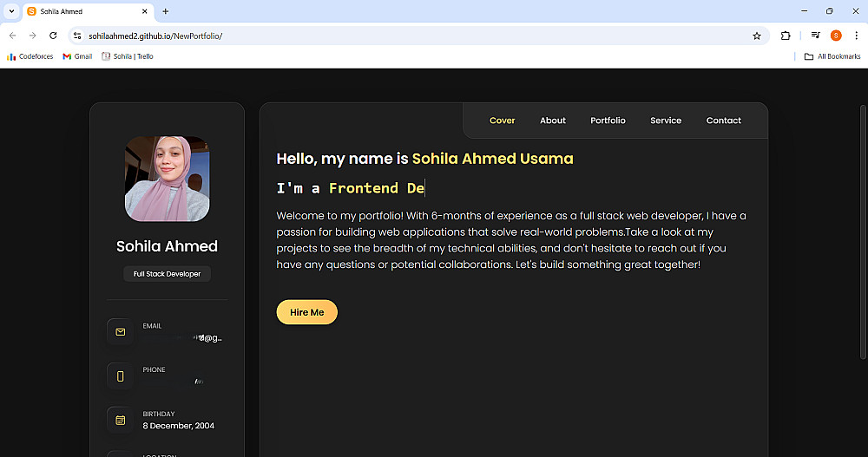Reload the portfolio page
Image resolution: width=868 pixels, height=457 pixels.
coord(53,36)
